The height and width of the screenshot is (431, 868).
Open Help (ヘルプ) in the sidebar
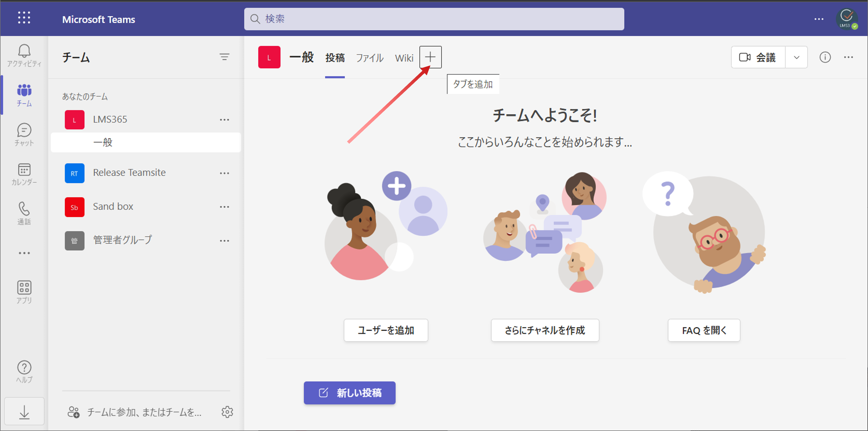tap(24, 372)
